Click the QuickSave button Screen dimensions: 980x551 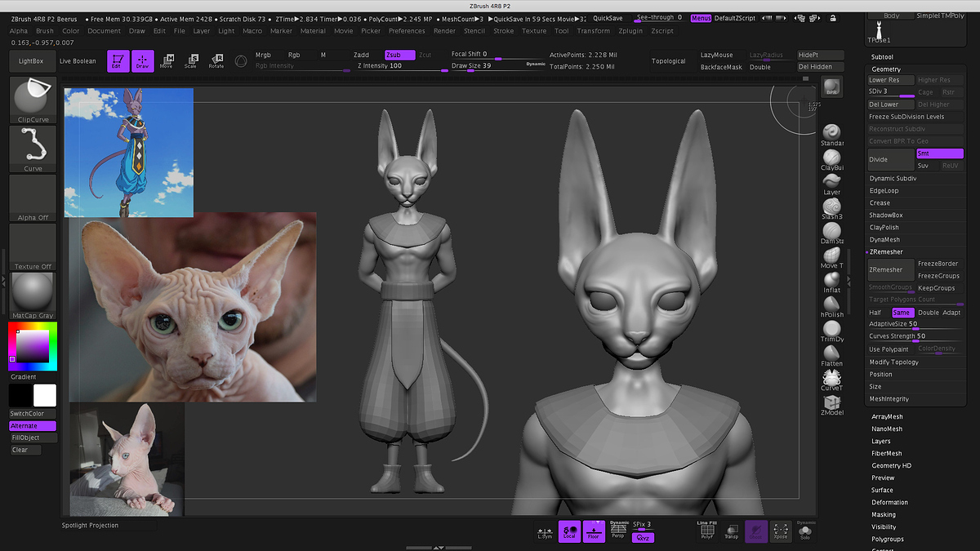(x=608, y=18)
